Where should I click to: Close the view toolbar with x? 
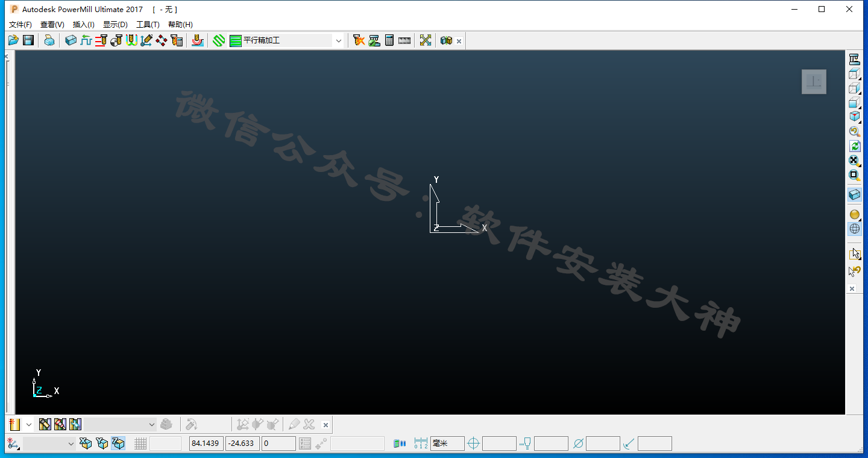click(852, 289)
